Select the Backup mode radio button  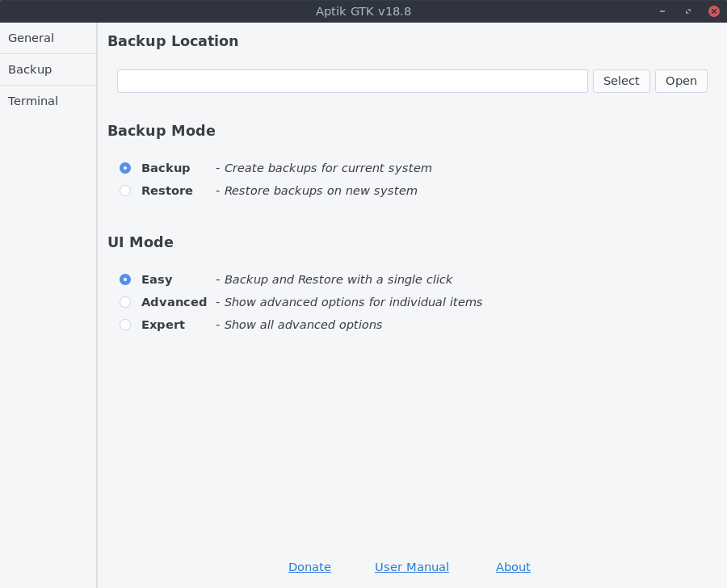[125, 168]
